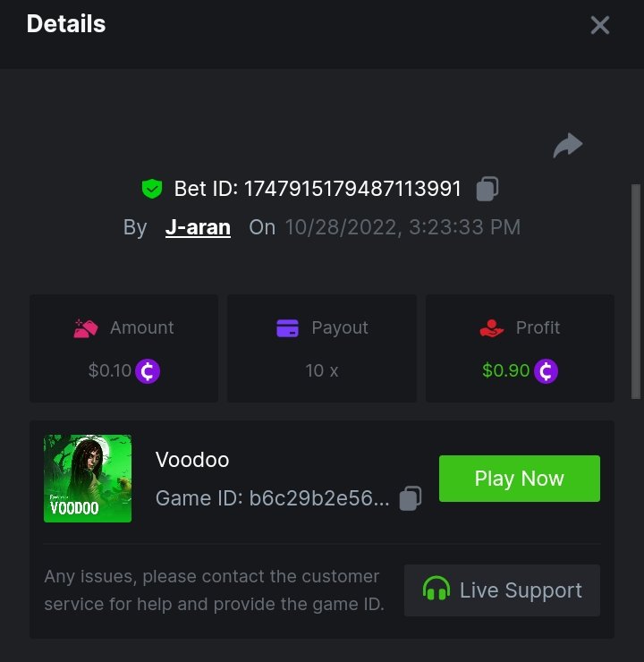Click the purple currency coin beside $0.10
The width and height of the screenshot is (644, 662).
148,371
